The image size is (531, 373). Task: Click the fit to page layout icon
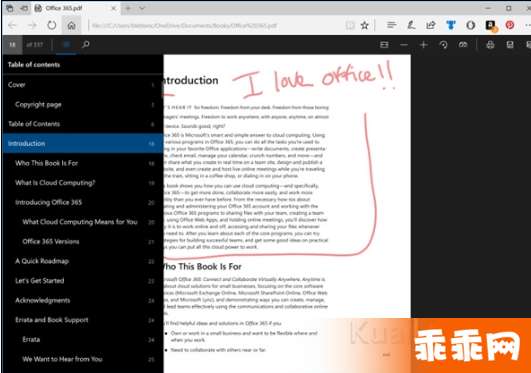pos(384,44)
